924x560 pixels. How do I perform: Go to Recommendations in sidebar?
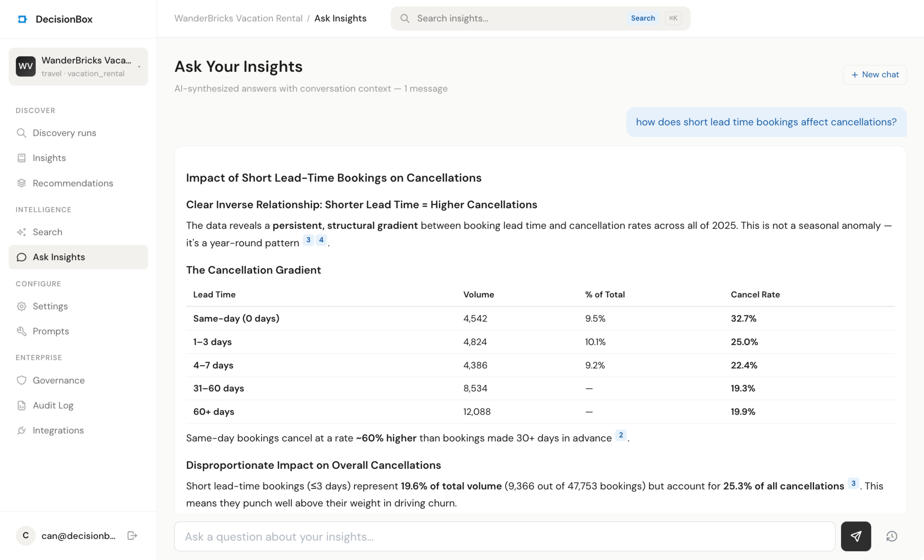click(x=73, y=183)
